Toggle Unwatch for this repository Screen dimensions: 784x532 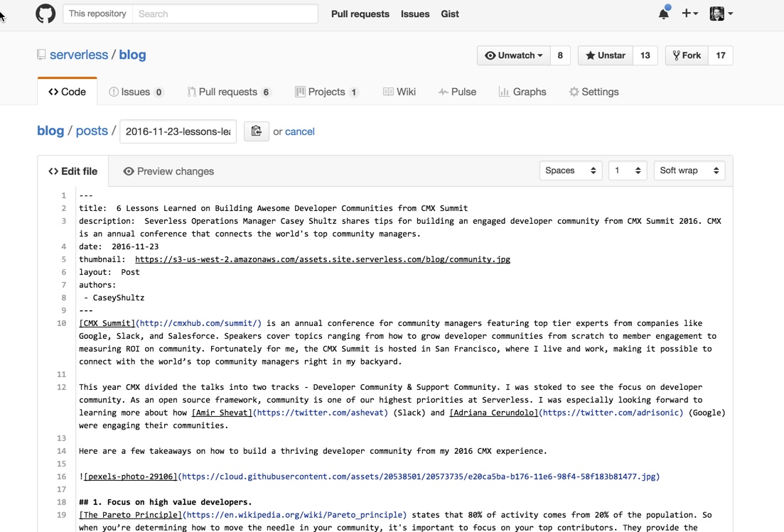(513, 55)
